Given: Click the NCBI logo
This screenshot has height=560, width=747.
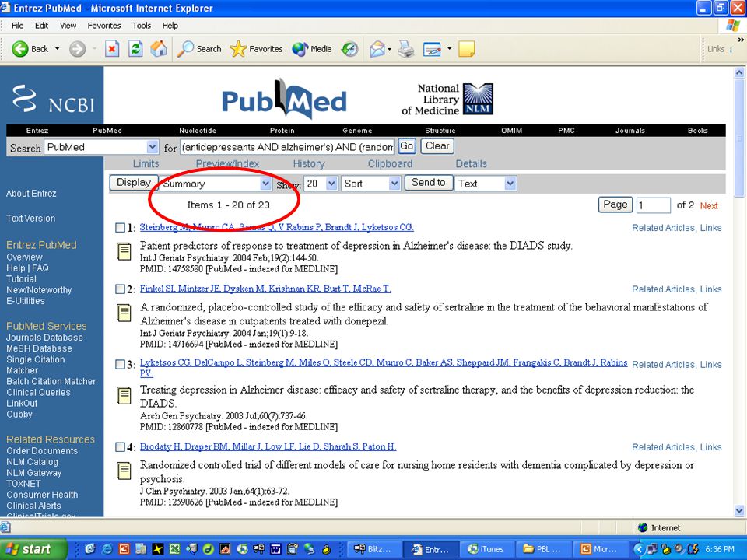Looking at the screenshot, I should click(52, 99).
